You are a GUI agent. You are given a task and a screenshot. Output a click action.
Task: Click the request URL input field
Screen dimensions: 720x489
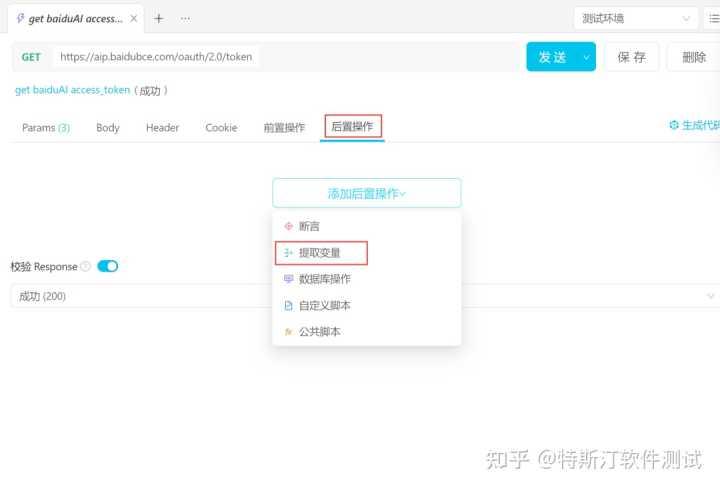(156, 56)
